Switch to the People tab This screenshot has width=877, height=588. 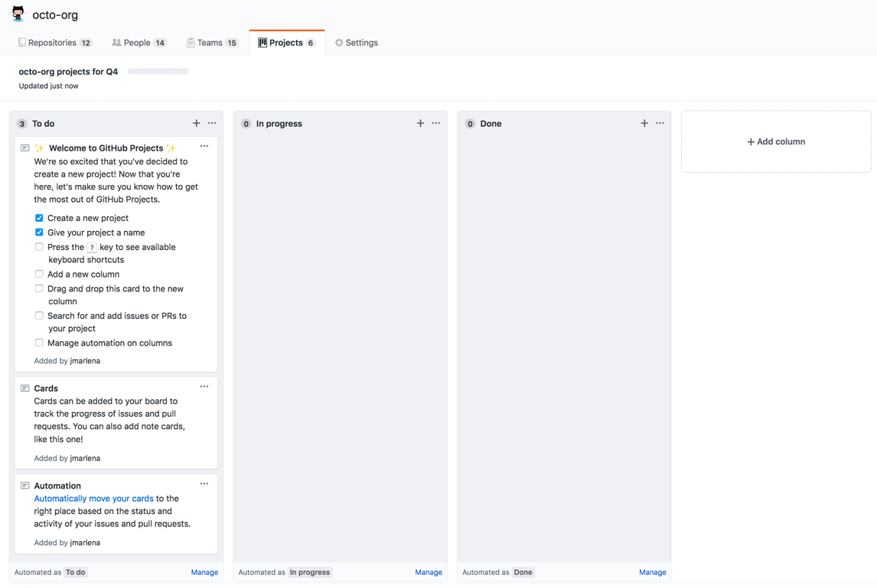pyautogui.click(x=139, y=42)
